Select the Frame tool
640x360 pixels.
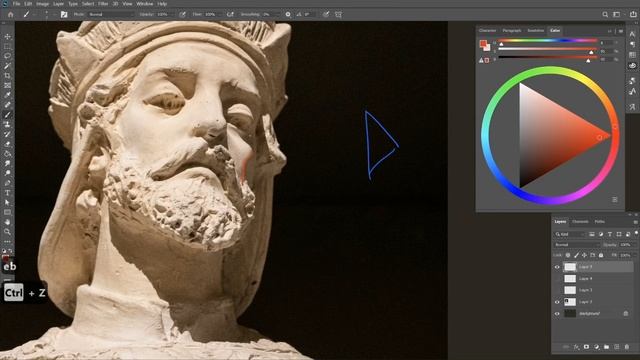(x=7, y=86)
